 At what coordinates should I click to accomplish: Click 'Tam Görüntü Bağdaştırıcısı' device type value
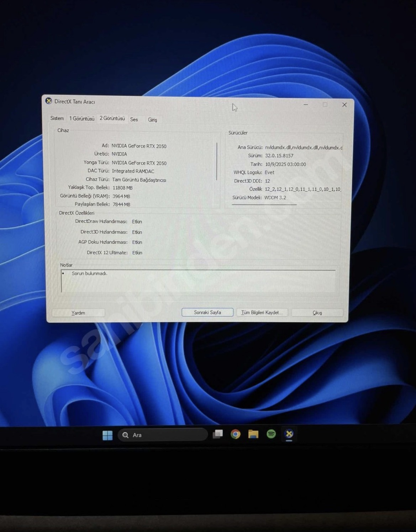click(x=139, y=180)
